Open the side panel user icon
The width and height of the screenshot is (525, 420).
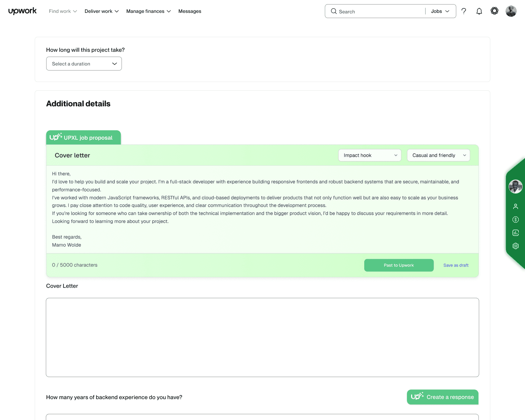516,206
